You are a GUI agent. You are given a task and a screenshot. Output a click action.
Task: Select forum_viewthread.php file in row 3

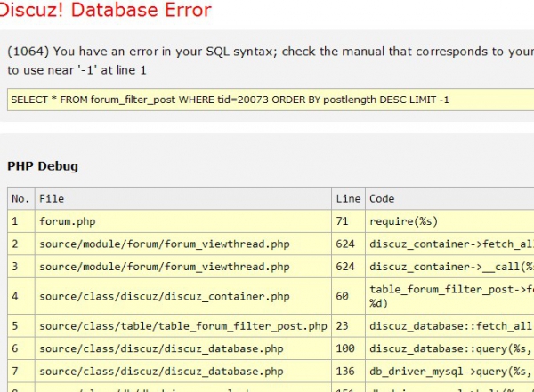(183, 267)
